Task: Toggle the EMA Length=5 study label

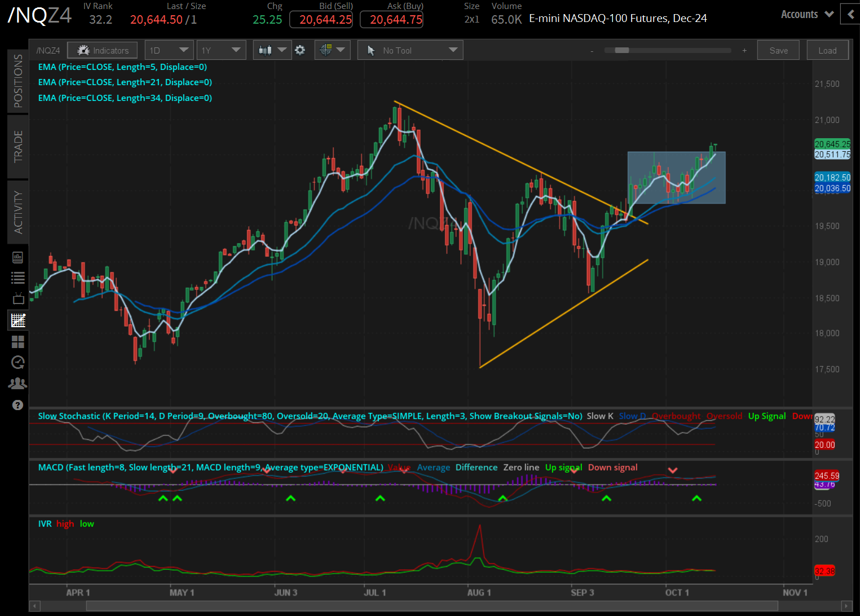Action: (x=122, y=67)
